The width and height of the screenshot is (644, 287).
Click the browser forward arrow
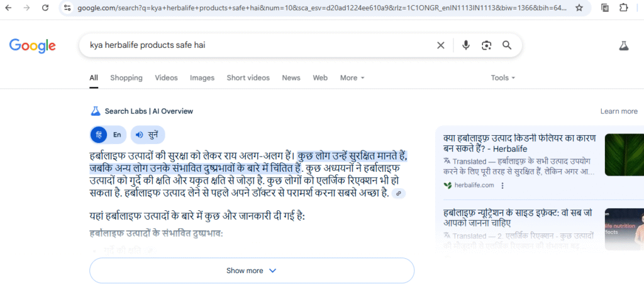(x=26, y=8)
